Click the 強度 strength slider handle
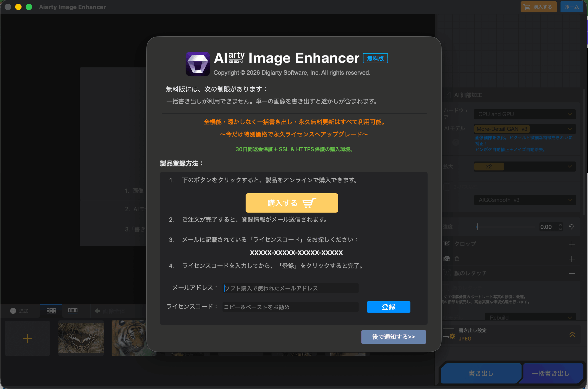Viewport: 588px width, 389px height. [x=477, y=226]
